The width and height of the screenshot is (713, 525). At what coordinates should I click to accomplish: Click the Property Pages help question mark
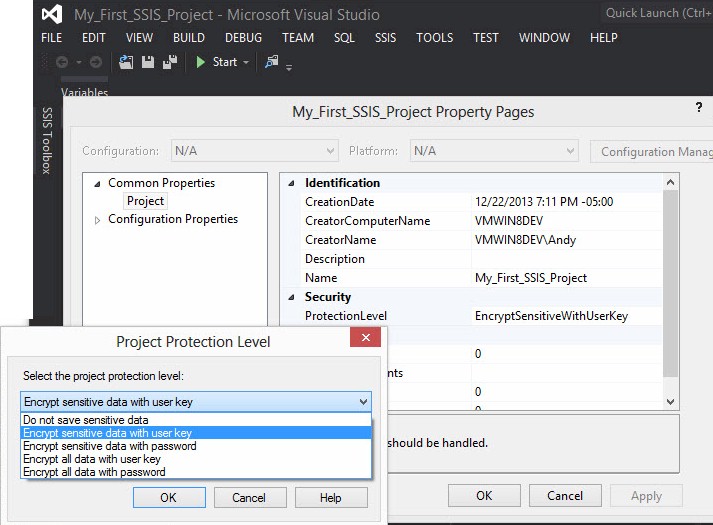click(x=699, y=108)
